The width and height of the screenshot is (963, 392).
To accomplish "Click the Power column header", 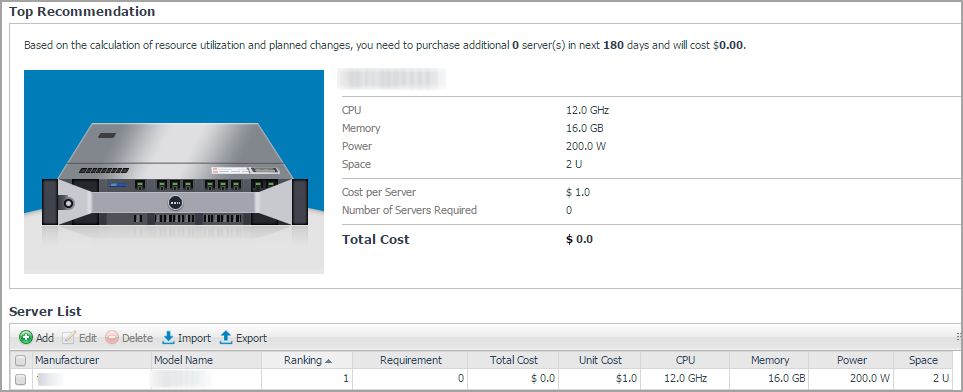I will 851,361.
